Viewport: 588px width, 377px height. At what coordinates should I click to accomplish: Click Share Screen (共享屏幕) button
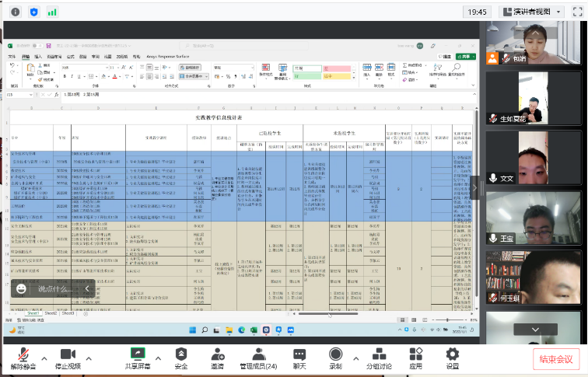[x=138, y=358]
